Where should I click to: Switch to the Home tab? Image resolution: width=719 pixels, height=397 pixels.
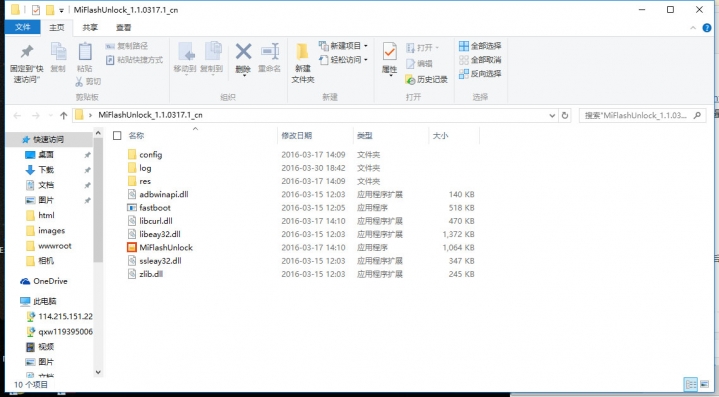[x=57, y=28]
